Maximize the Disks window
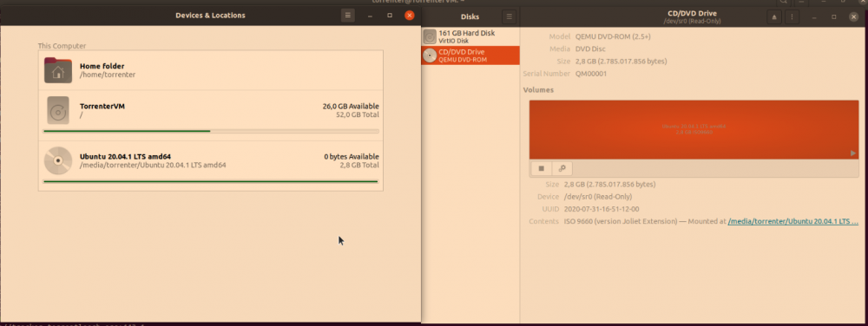 (833, 17)
